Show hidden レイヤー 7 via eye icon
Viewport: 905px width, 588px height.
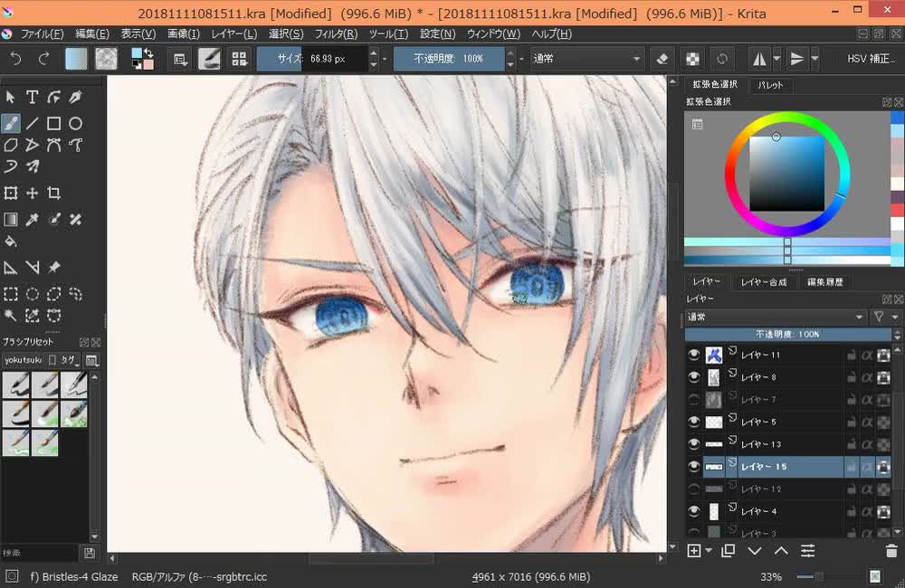pyautogui.click(x=694, y=400)
